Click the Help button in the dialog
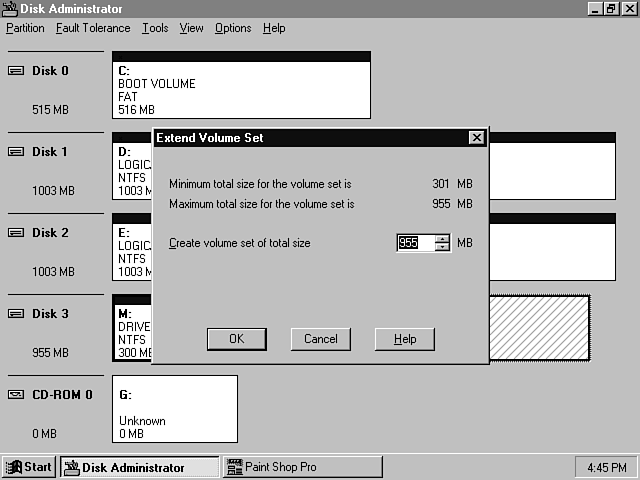 [x=405, y=339]
